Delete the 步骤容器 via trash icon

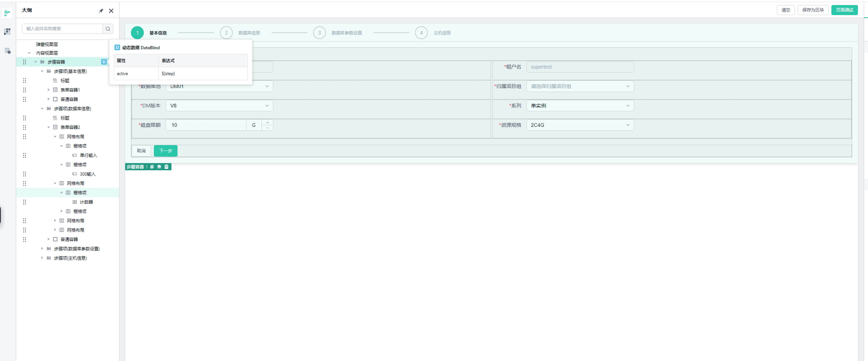[166, 167]
